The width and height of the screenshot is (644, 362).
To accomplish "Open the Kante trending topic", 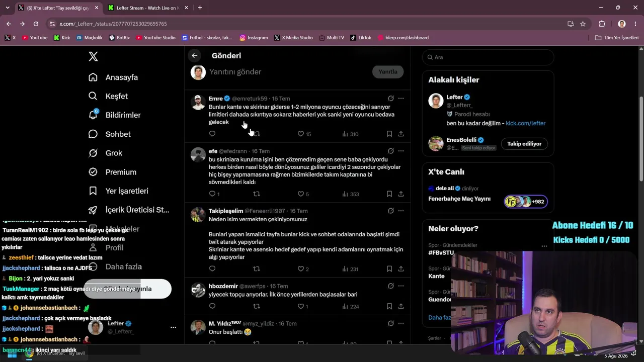I will point(437,276).
